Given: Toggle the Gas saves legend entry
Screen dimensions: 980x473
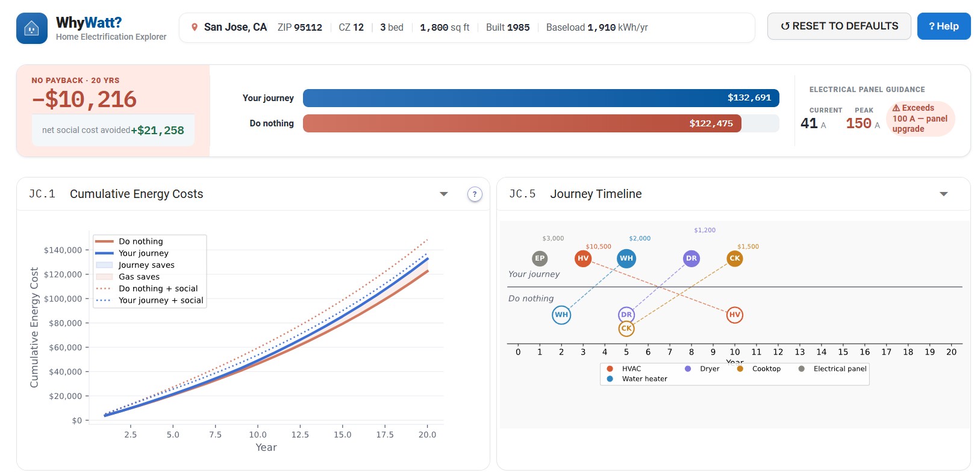Looking at the screenshot, I should 128,277.
